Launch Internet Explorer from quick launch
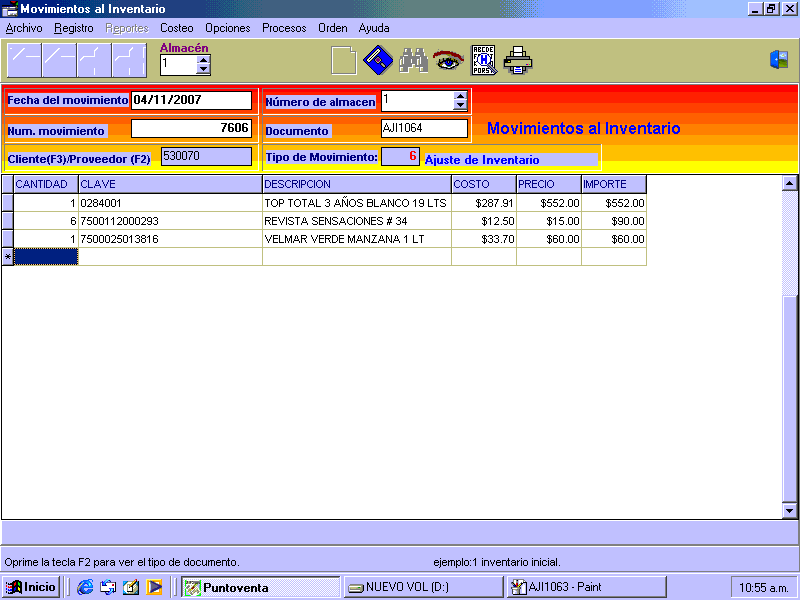 pyautogui.click(x=85, y=587)
